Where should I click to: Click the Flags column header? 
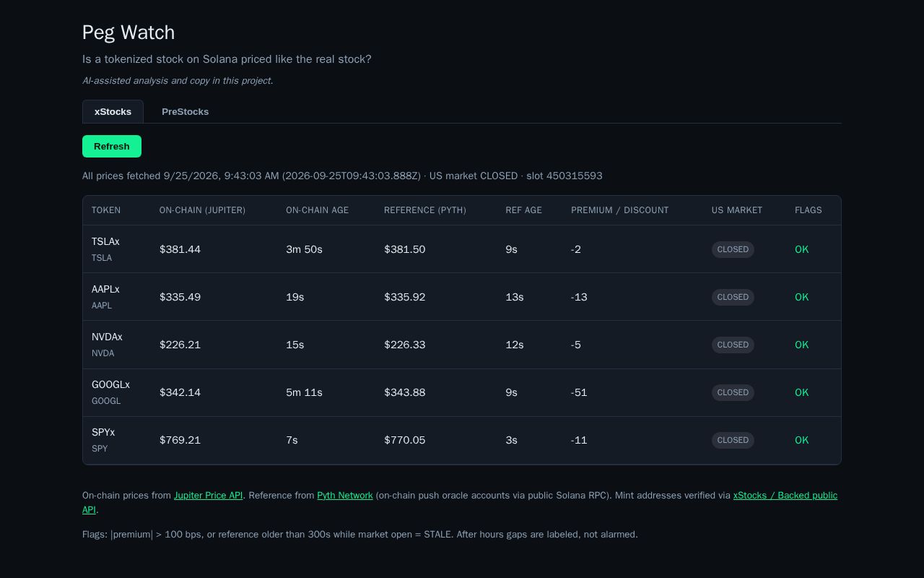pyautogui.click(x=808, y=210)
